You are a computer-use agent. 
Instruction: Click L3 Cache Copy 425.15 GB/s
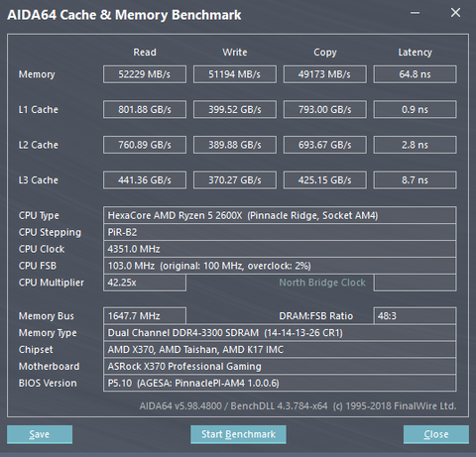pyautogui.click(x=325, y=180)
